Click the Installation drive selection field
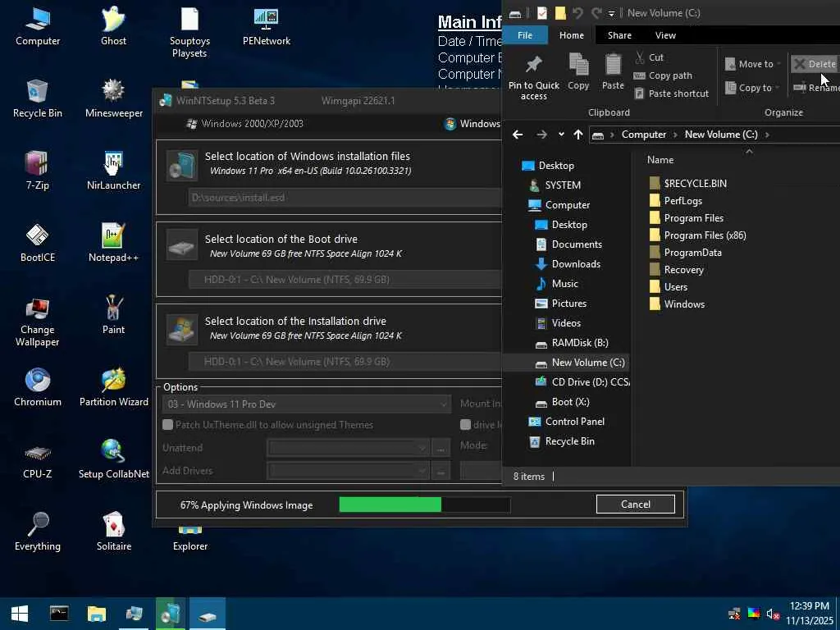This screenshot has height=630, width=840. (x=345, y=362)
